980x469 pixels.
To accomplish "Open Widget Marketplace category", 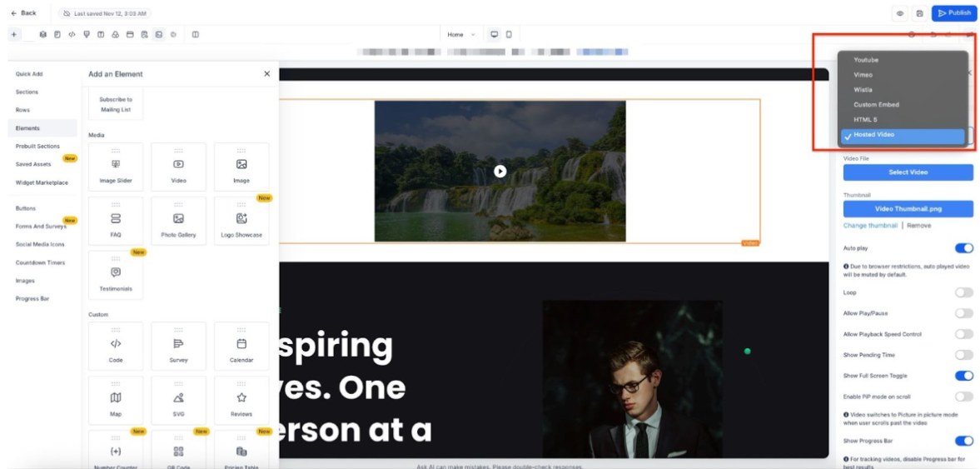I will coord(42,182).
